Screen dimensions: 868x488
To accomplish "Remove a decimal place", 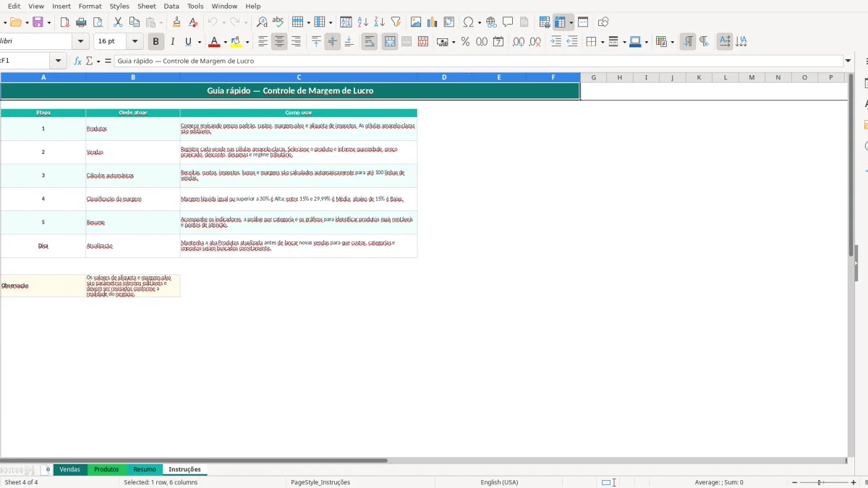I will coord(535,42).
